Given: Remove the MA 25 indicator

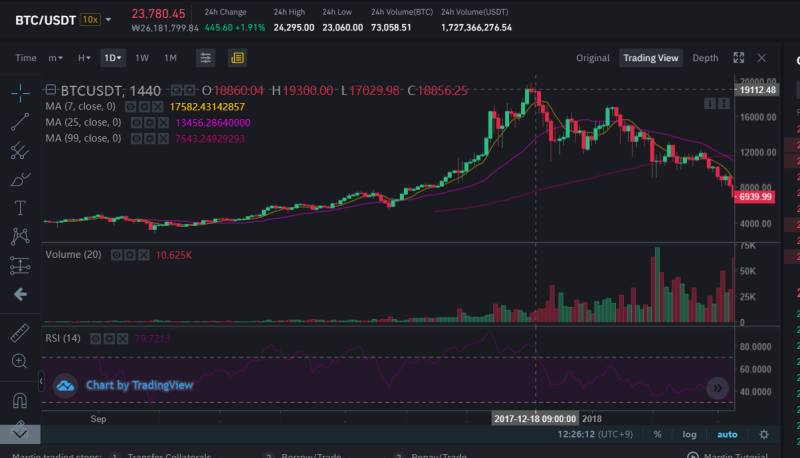Looking at the screenshot, I should (163, 123).
